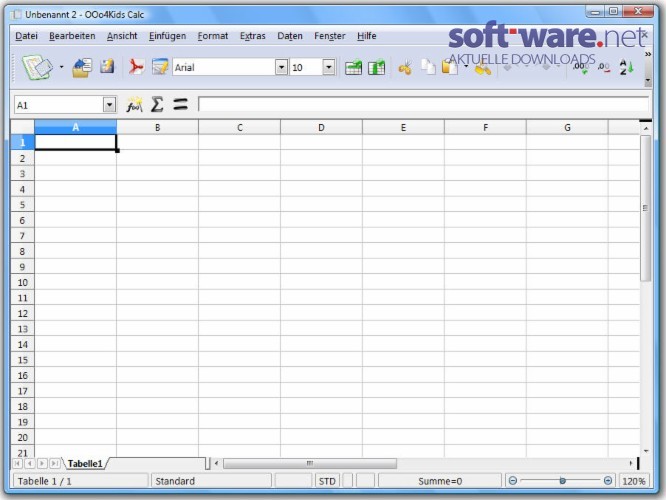Click horizontal scrollbar right arrow
Screen dimensions: 666x500
point(631,463)
